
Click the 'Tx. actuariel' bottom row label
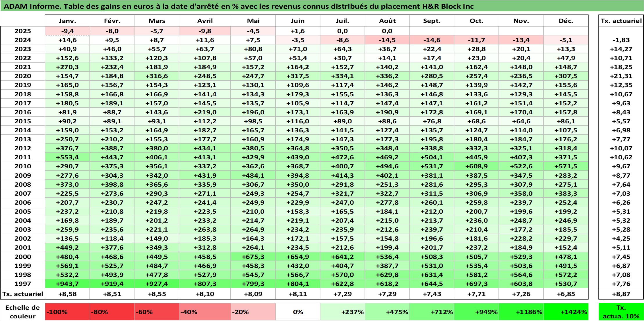(23, 294)
